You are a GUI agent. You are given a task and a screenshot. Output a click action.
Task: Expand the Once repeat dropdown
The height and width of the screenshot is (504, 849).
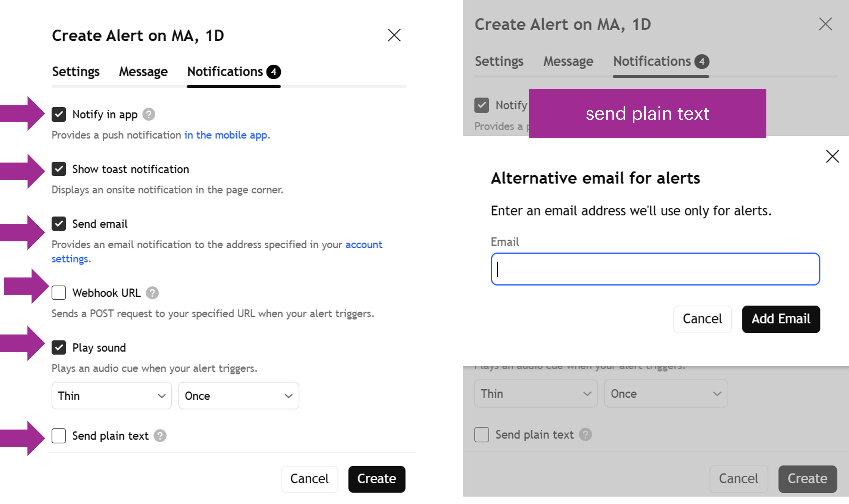point(238,396)
